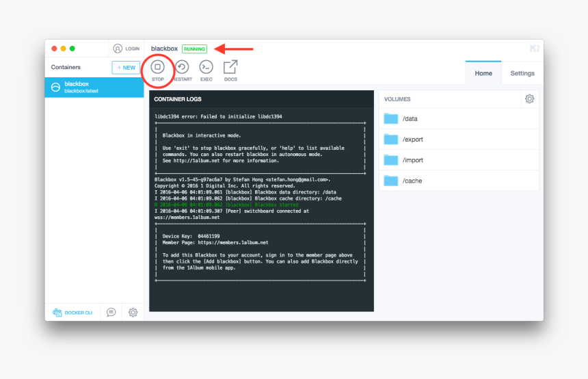588x379 pixels.
Task: Click the libdc1394 error log line
Action: click(218, 116)
